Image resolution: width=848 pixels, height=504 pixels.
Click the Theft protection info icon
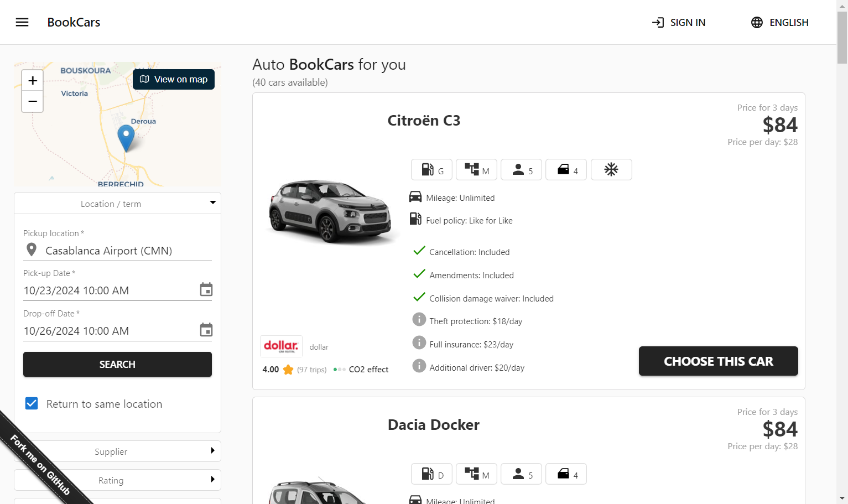tap(419, 319)
